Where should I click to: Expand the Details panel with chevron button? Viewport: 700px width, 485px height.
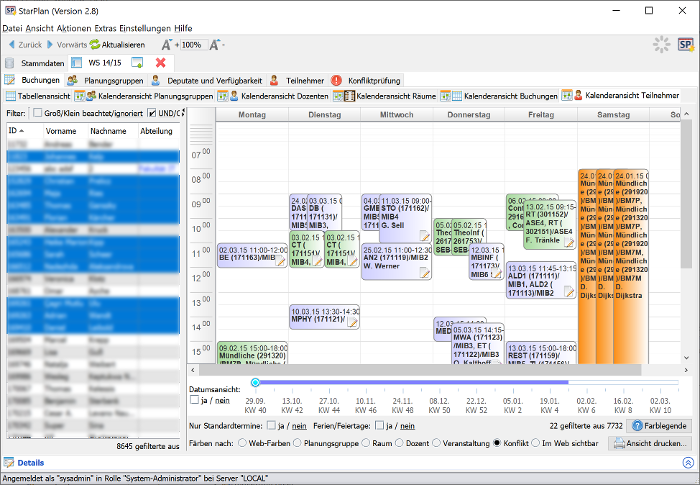point(688,463)
